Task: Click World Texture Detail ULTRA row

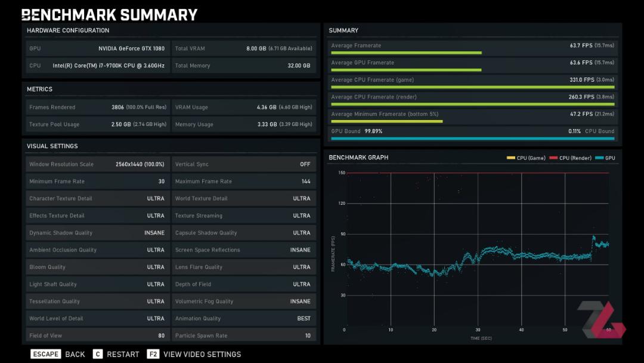Action: tap(243, 199)
